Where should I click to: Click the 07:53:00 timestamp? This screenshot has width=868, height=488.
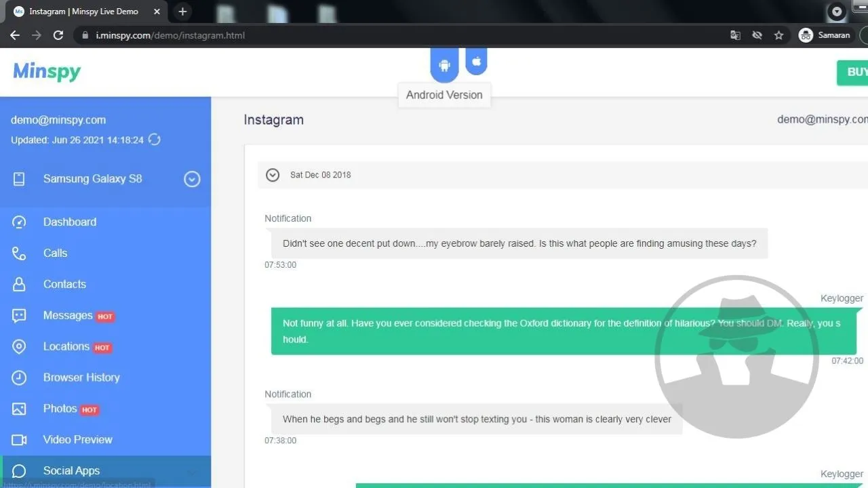coord(280,265)
